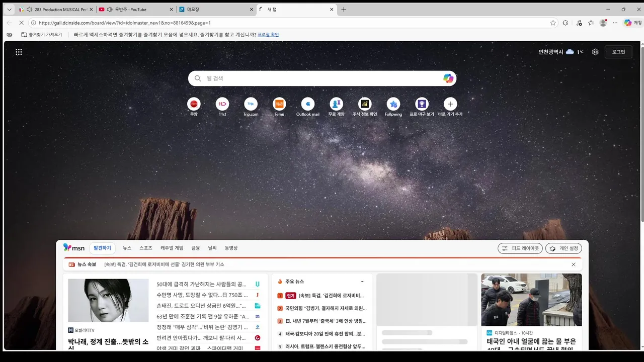Image resolution: width=644 pixels, height=362 pixels.
Task: Open headline '손태진, 트로트 오디션 상금만 6억원'
Action: click(201, 306)
